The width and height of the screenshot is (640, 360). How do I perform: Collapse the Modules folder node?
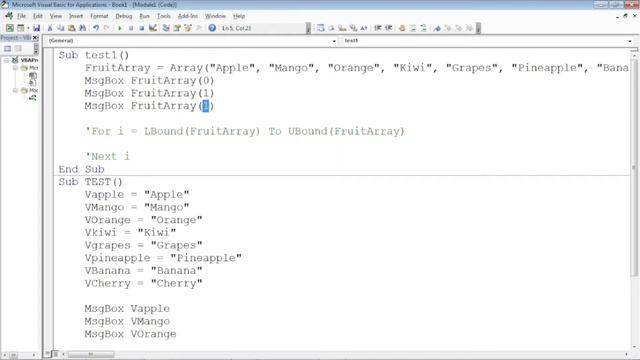coord(15,90)
